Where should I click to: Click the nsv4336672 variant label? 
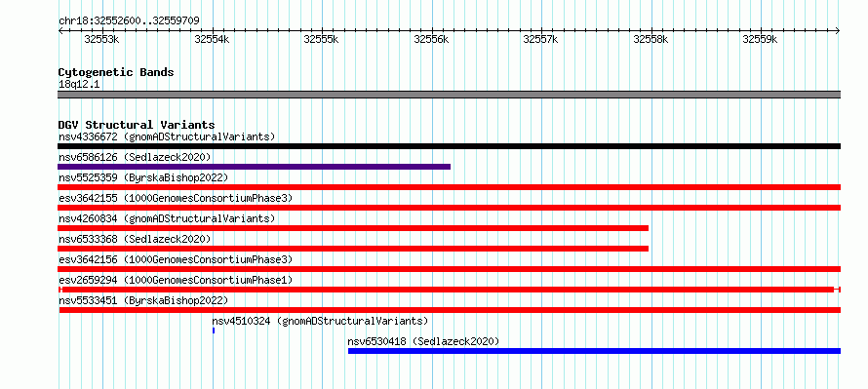pyautogui.click(x=167, y=136)
